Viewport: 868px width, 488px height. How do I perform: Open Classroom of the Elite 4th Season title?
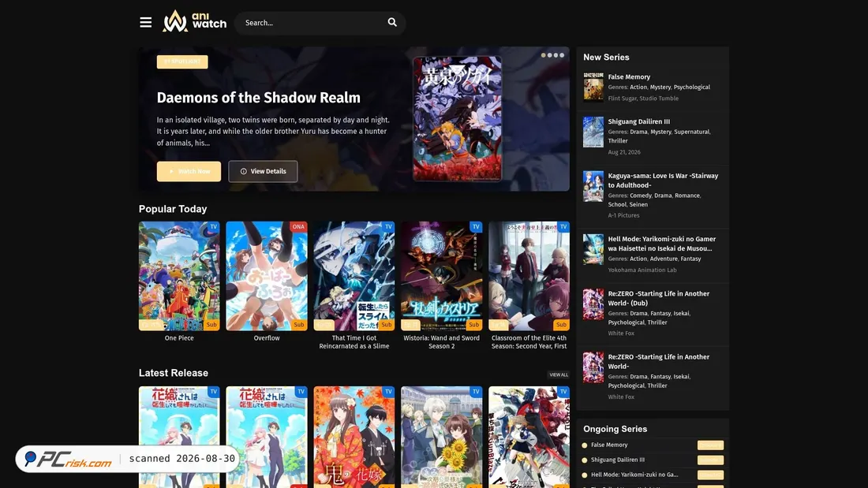(529, 342)
